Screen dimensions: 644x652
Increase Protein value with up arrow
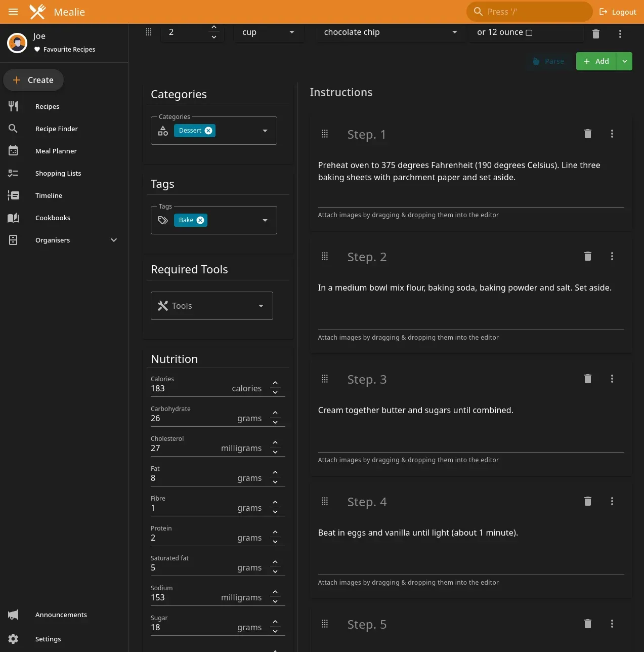pyautogui.click(x=275, y=533)
